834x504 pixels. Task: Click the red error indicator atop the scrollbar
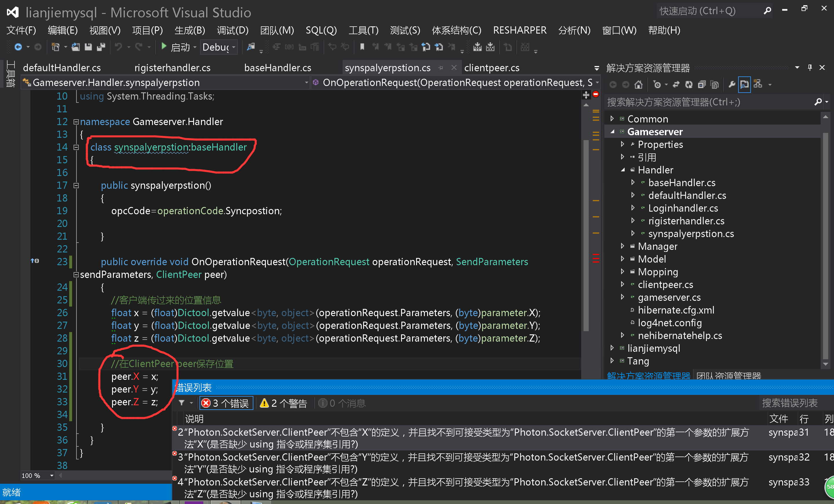pyautogui.click(x=596, y=94)
